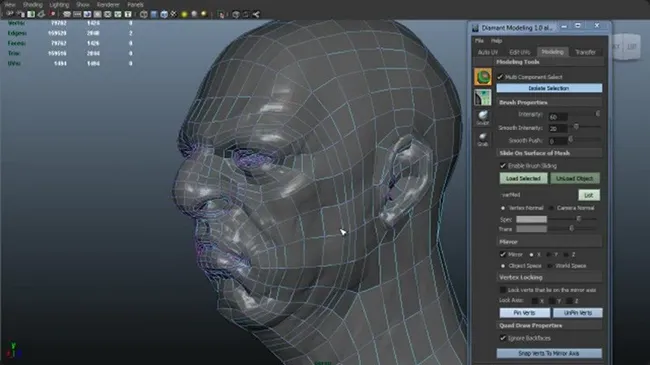Select the Object Space radio button
This screenshot has width=650, height=365.
(503, 265)
